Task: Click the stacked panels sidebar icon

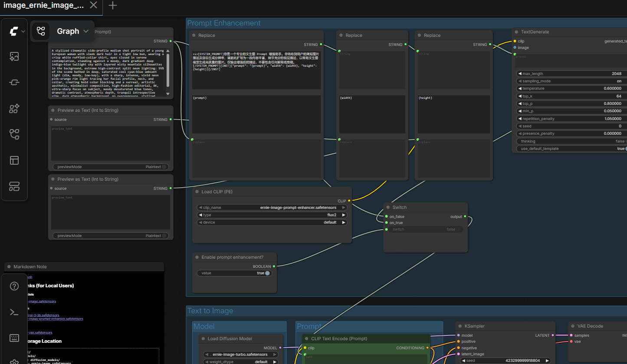Action: point(14,186)
